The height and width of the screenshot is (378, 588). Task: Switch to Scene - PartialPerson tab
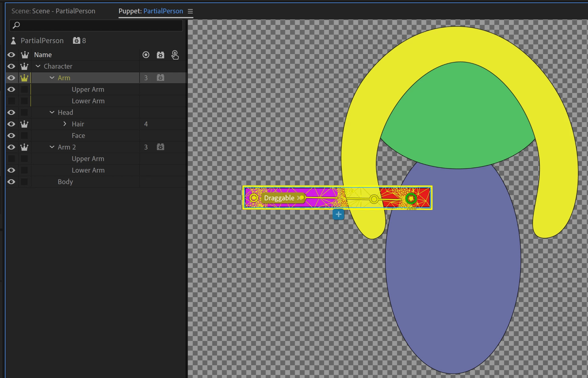(x=54, y=11)
